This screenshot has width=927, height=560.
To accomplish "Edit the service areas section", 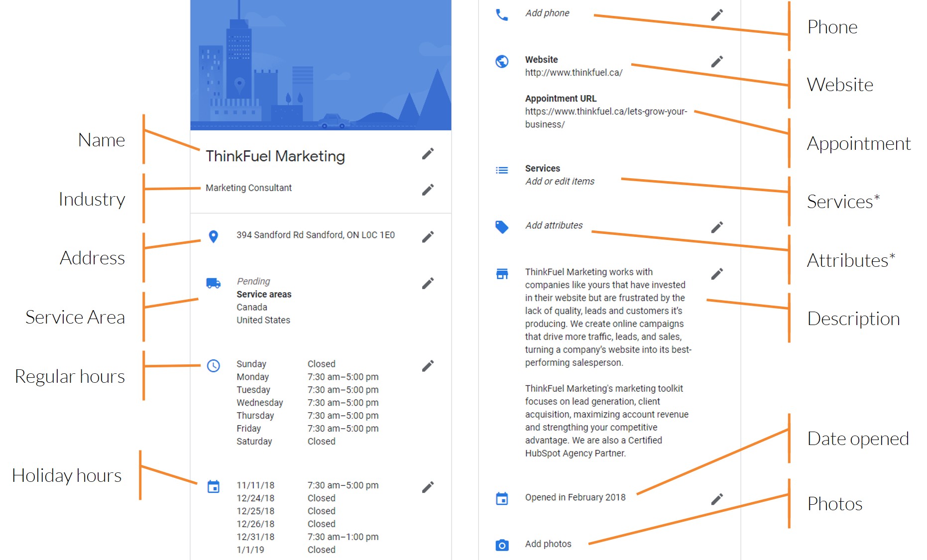I will tap(428, 283).
